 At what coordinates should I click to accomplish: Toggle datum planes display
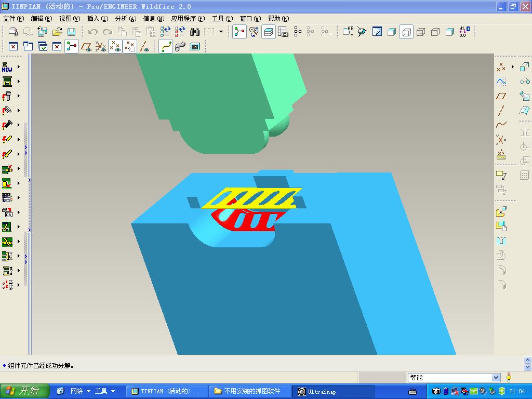[x=86, y=46]
